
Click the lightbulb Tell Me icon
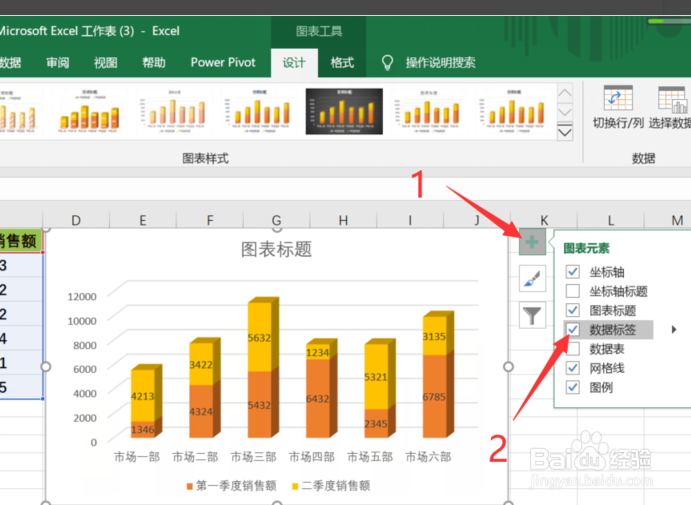[x=387, y=63]
